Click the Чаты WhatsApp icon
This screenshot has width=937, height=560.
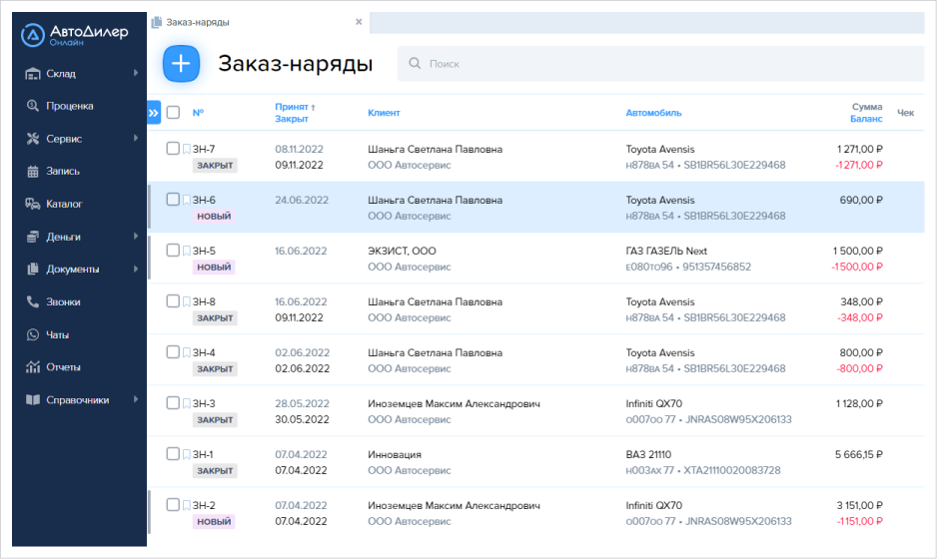tap(33, 334)
